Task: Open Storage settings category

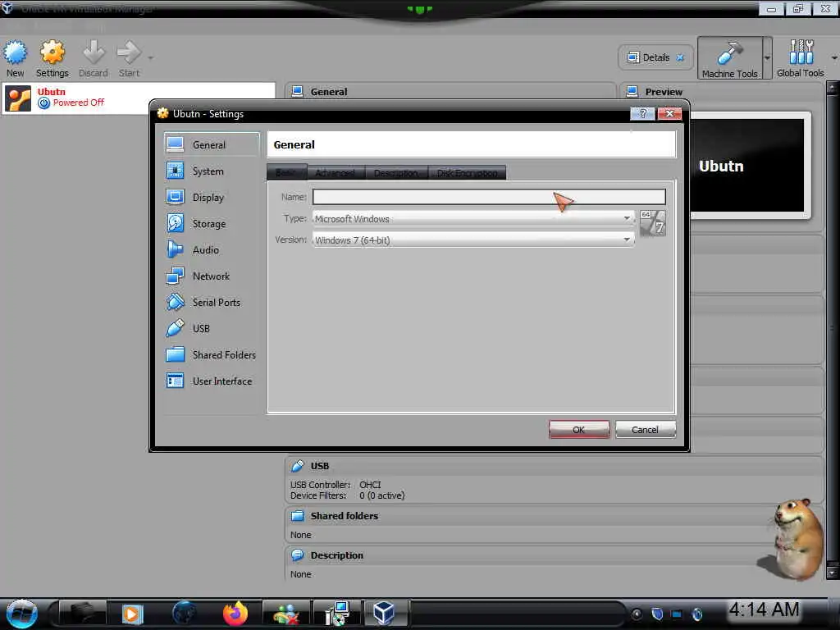Action: pos(212,223)
